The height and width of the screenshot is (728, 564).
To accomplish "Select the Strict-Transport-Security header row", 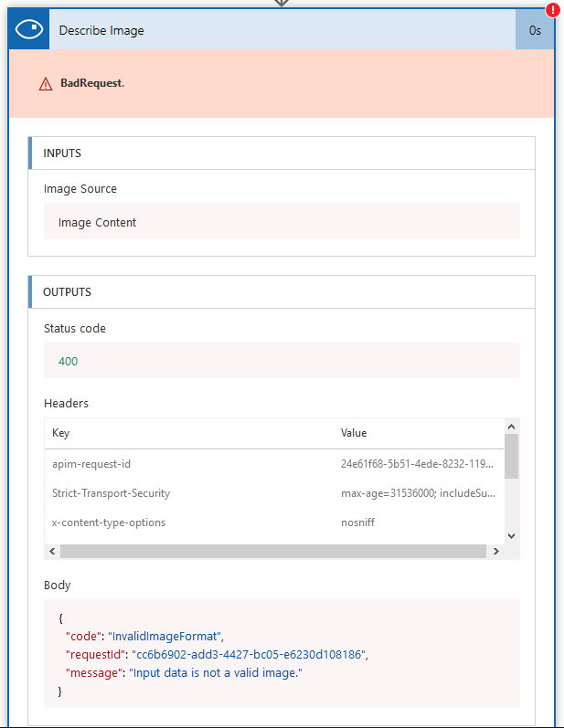I will click(111, 493).
